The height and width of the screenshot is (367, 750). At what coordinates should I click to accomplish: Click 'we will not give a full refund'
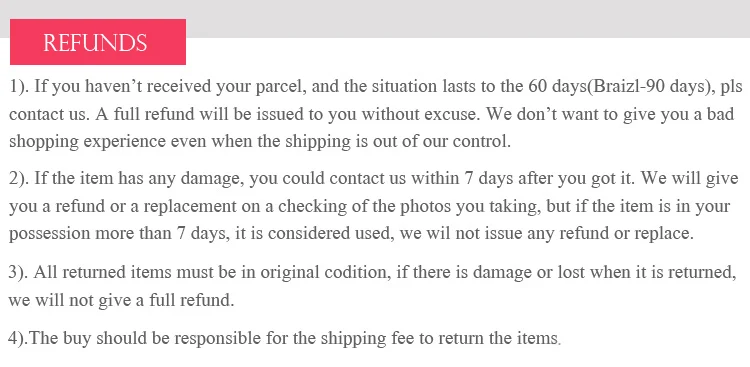(121, 300)
